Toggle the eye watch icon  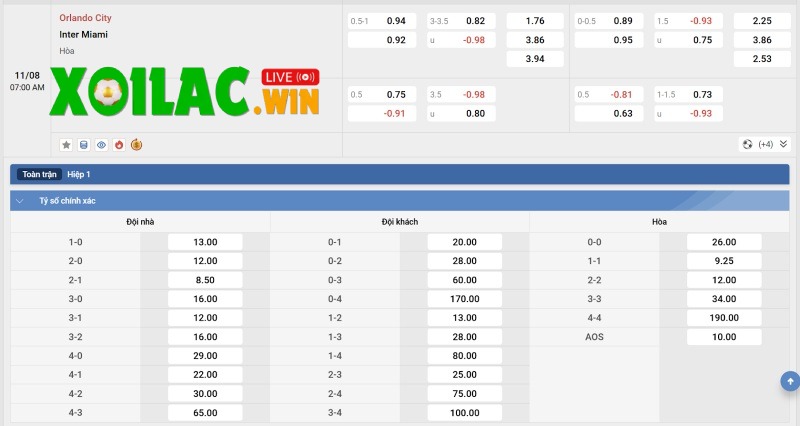click(x=101, y=144)
